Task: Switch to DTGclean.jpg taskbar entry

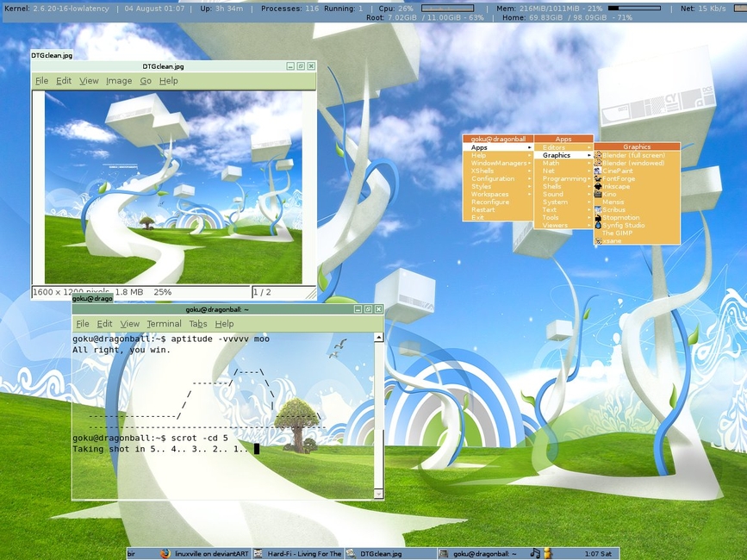Action: coord(390,553)
